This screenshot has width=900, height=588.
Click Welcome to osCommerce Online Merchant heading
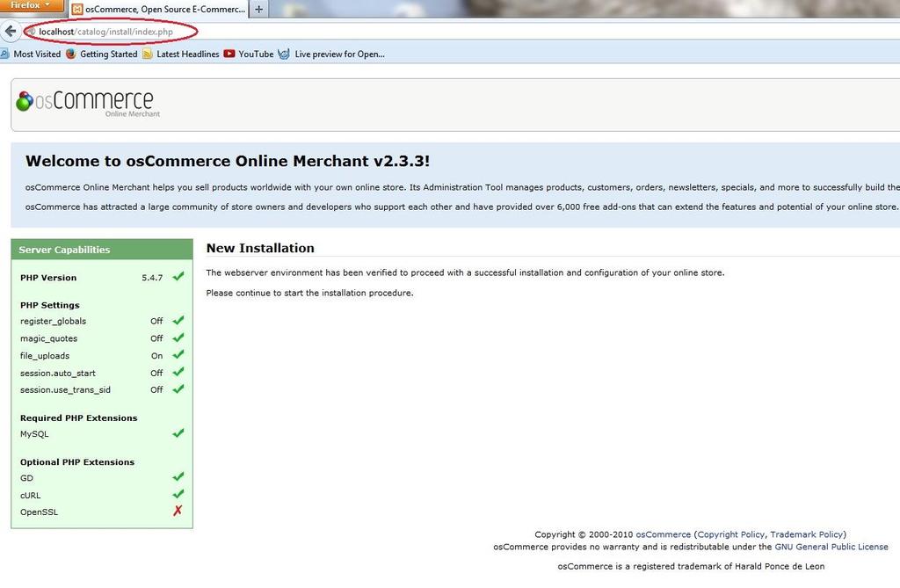[228, 161]
